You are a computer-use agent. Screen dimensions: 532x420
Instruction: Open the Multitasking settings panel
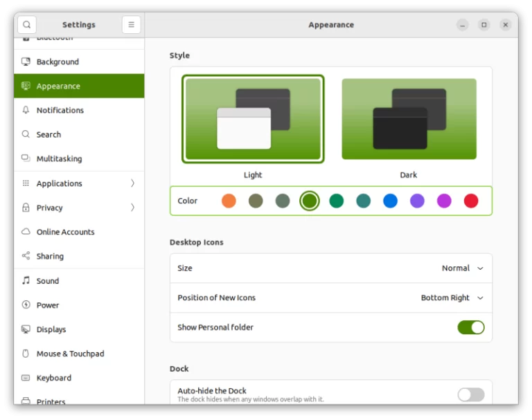click(x=59, y=158)
